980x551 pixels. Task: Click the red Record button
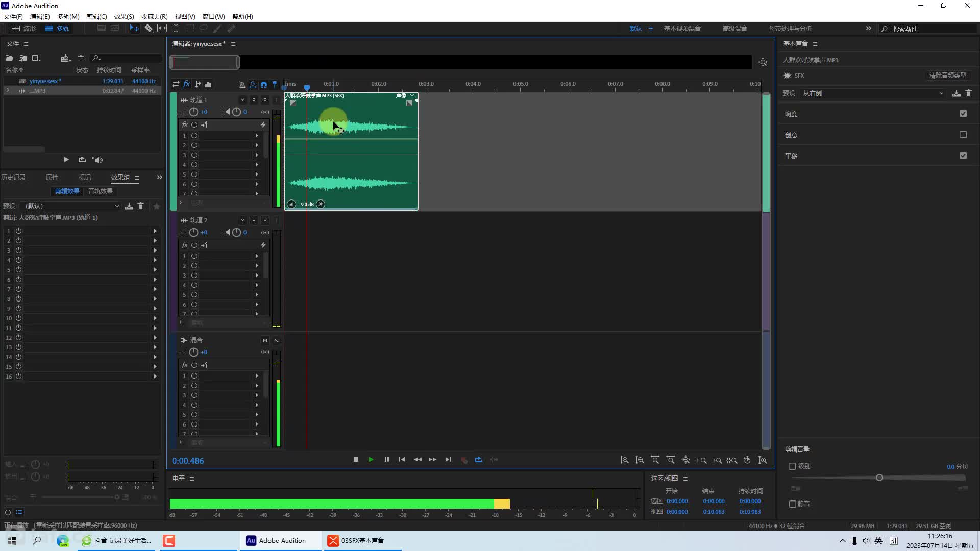point(464,460)
